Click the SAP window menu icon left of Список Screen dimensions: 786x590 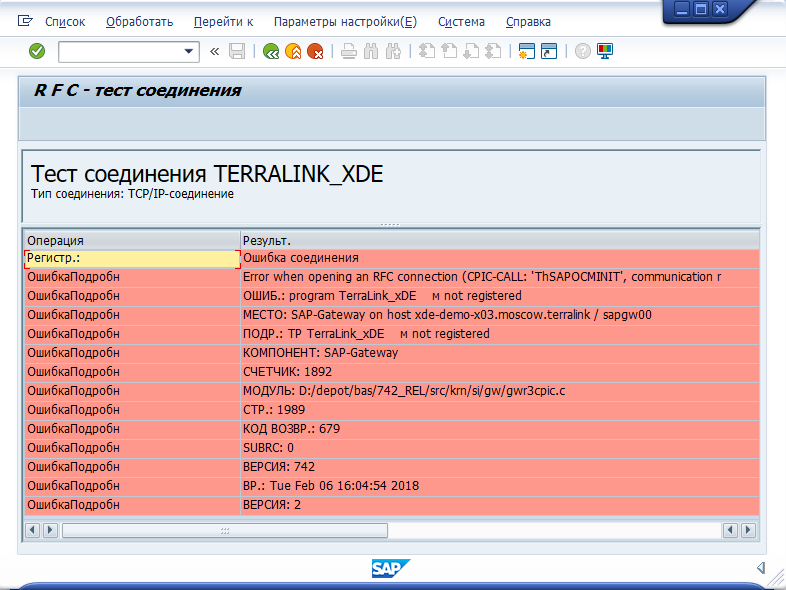click(x=25, y=21)
